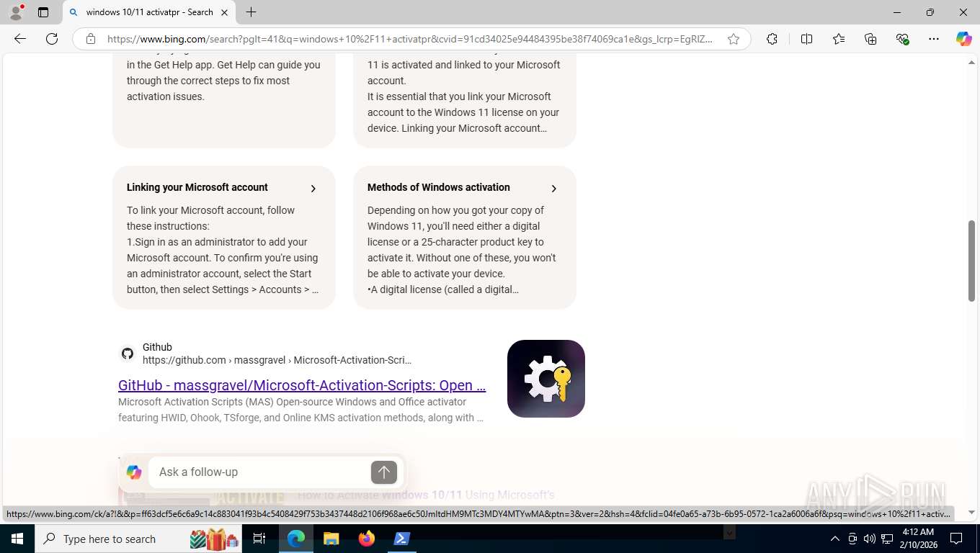Open Collections in Edge toolbar
The height and width of the screenshot is (553, 980).
point(870,39)
